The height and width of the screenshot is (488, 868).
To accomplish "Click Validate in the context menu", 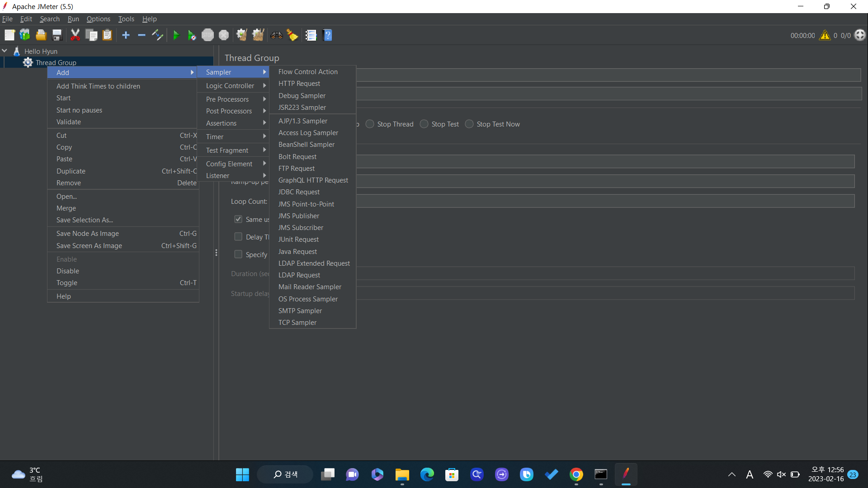I will point(123,122).
